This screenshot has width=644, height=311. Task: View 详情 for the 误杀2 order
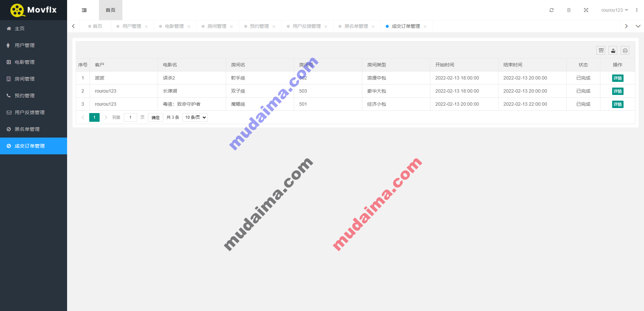point(618,78)
